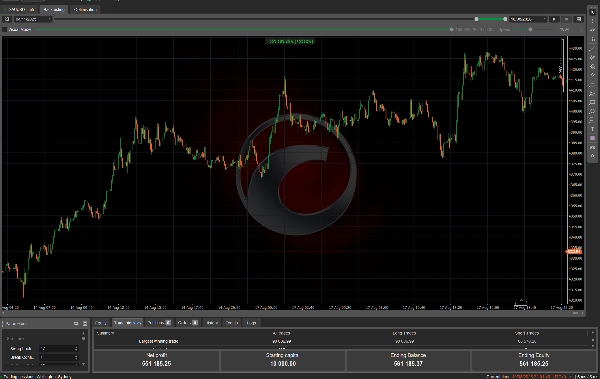Open the start date dropdown
This screenshot has height=379, width=600.
tap(33, 19)
